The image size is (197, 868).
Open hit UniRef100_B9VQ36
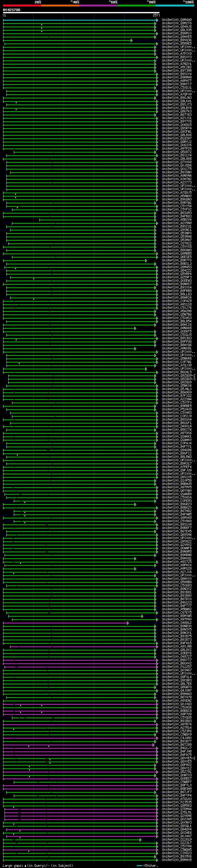pyautogui.click(x=177, y=40)
